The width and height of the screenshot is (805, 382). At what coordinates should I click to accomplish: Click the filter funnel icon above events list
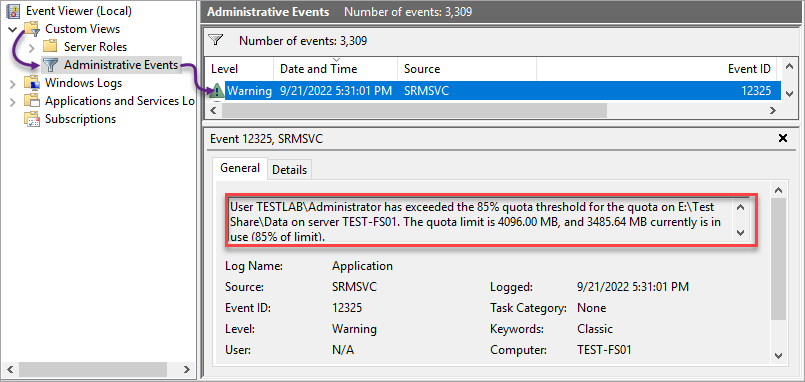click(216, 40)
